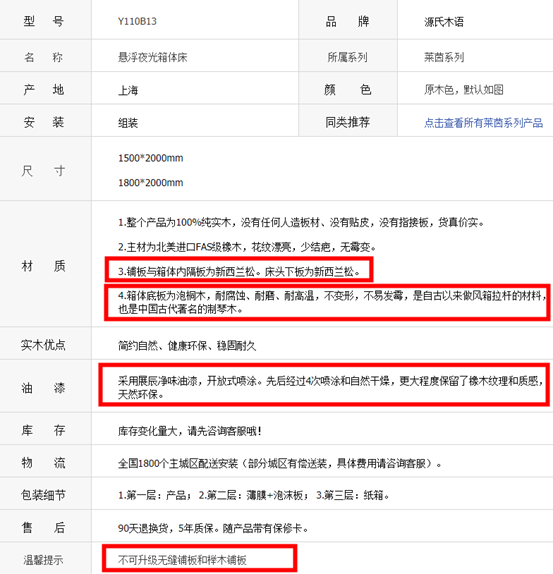Open the link 点击查看所有莱茵系列产品

click(x=483, y=123)
